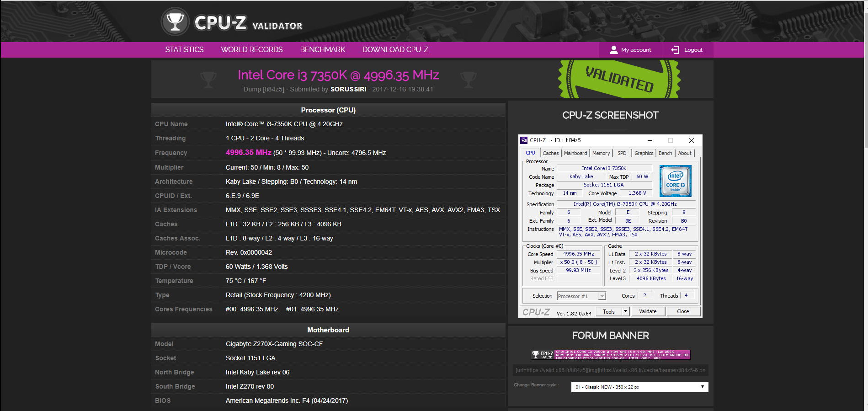Open submitter SORUSSIRI profile link

coord(348,89)
